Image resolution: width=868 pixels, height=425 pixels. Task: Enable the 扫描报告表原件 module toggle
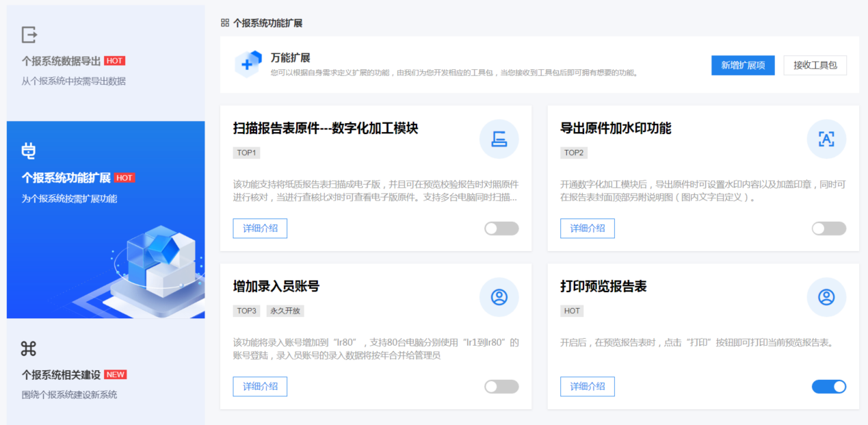[501, 229]
